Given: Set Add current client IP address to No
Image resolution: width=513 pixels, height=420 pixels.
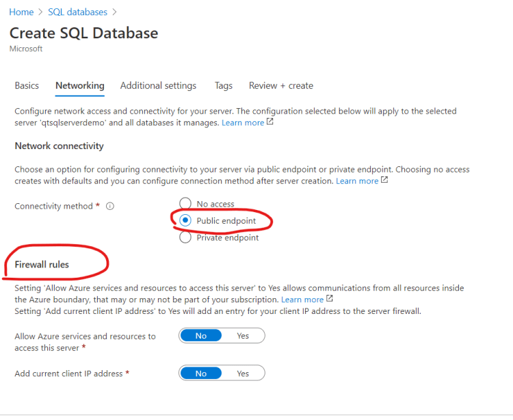Looking at the screenshot, I should (201, 373).
